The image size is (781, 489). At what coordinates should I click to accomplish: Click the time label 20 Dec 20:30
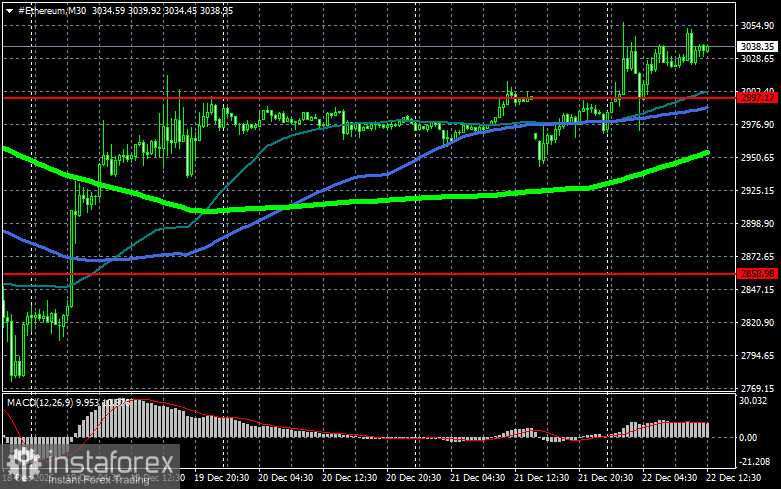click(x=413, y=478)
